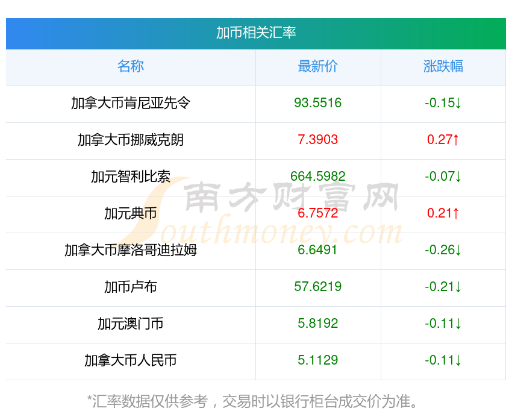Screen dimensions: 512x420
Task: Select the 加拿大币挪威克朗 row name
Action: [x=131, y=140]
